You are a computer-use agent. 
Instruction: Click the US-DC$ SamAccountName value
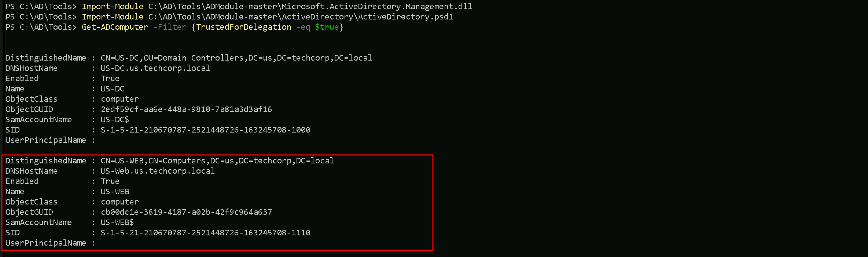[x=115, y=120]
